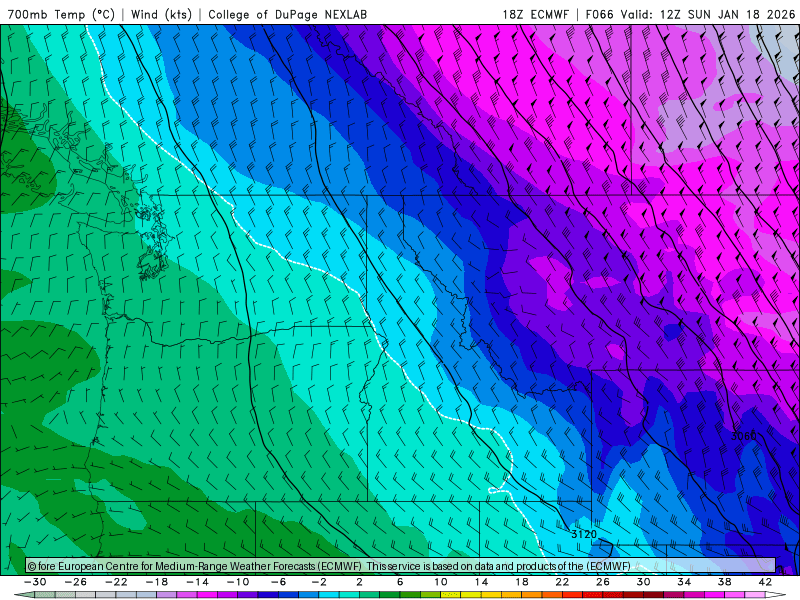Click the '34' color scale value
This screenshot has height=600, width=800.
point(684,582)
